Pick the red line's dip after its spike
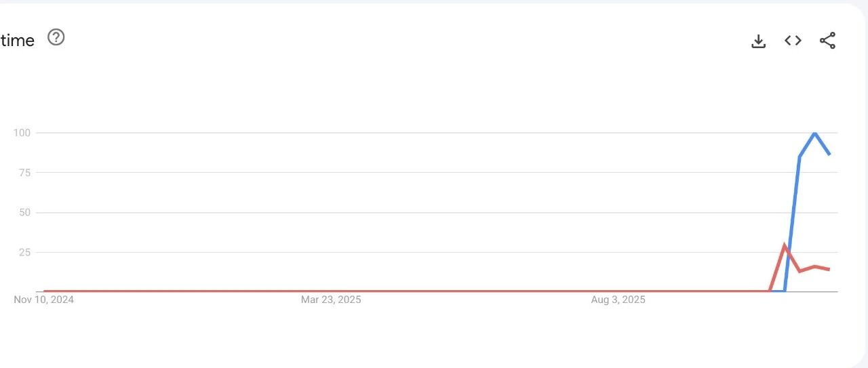Viewport: 868px width, 368px height. 800,271
